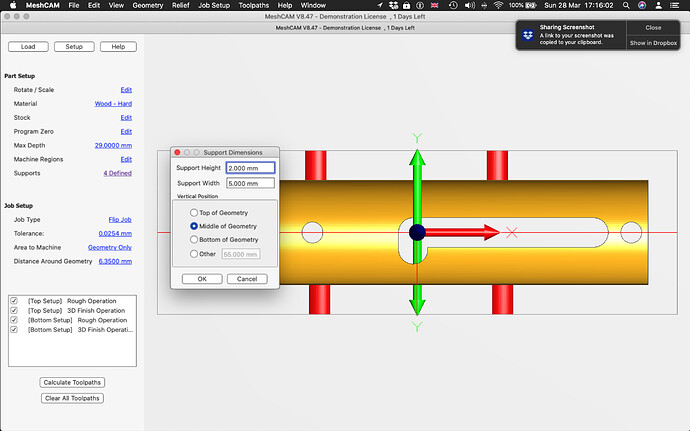Click Show in Dropbox button
690x431 pixels.
[653, 43]
